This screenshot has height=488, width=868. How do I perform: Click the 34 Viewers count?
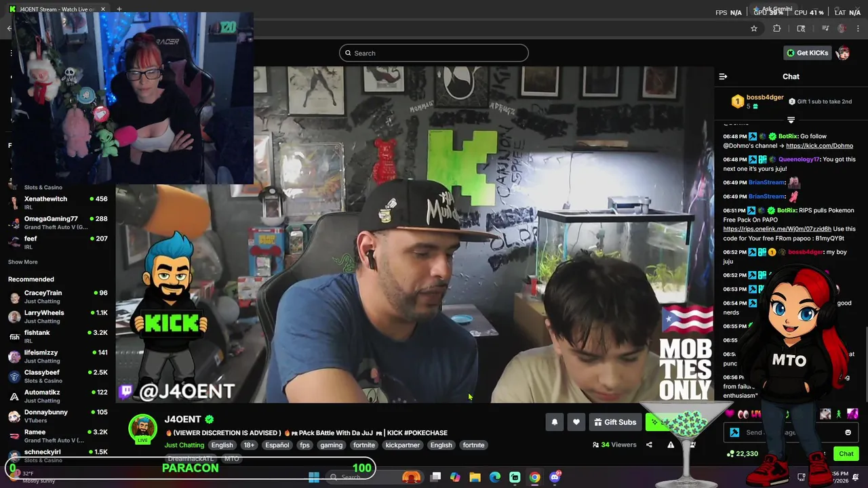click(x=614, y=445)
